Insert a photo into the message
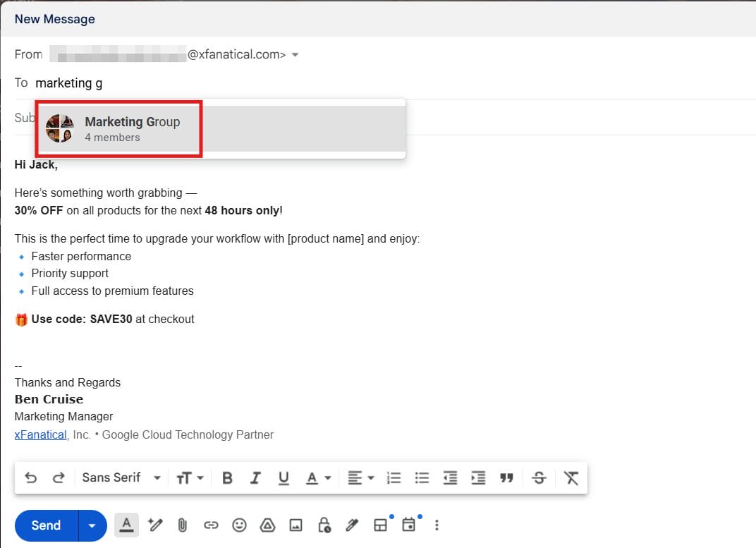Viewport: 756px width, 548px height. (295, 525)
